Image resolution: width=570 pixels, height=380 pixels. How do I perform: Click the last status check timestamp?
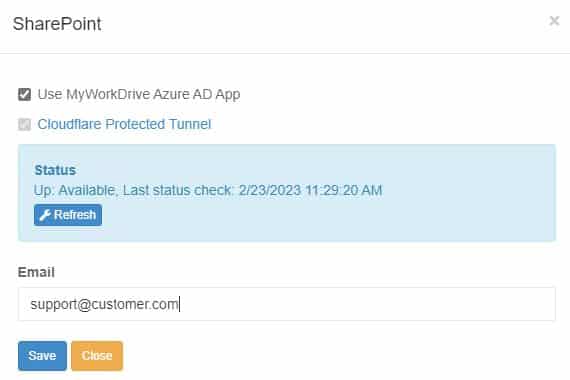pos(310,190)
